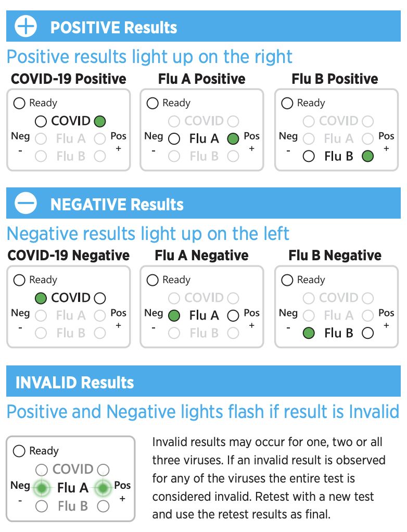Click the plus icon beside POSITIVE Results
Viewport: 407px width, 532px height.
[x=26, y=27]
